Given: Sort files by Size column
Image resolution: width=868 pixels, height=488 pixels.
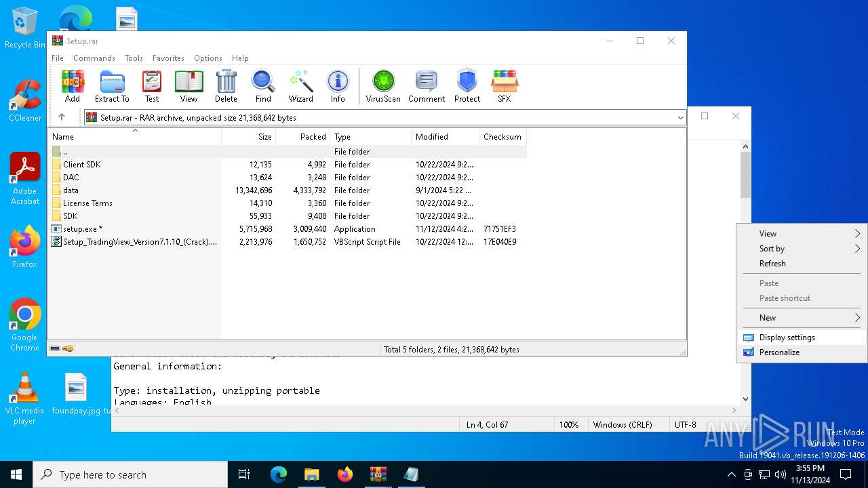Looking at the screenshot, I should (x=249, y=137).
